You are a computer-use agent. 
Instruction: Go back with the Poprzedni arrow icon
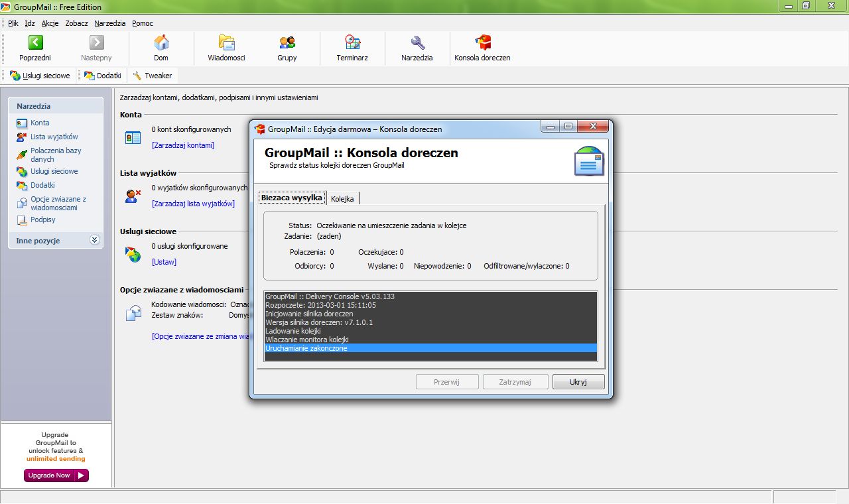(x=35, y=42)
